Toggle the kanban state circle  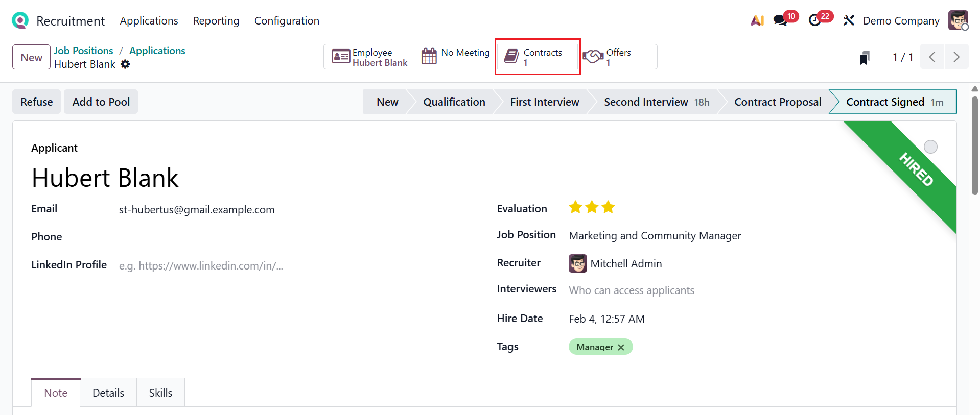(930, 147)
